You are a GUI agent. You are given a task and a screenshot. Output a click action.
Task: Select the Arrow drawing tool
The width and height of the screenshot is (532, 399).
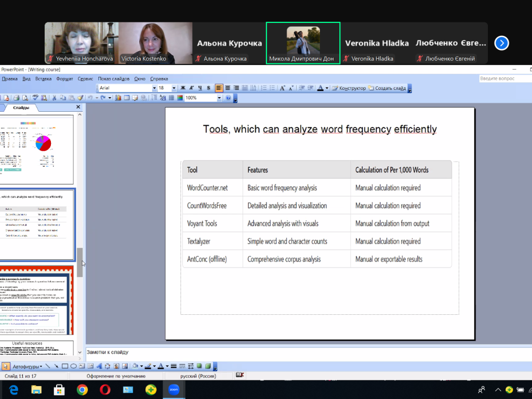pyautogui.click(x=56, y=366)
